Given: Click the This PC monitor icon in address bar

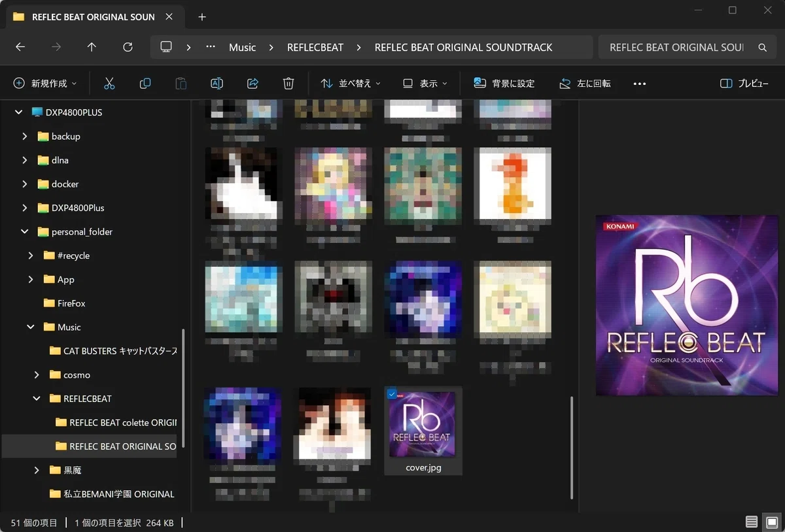Looking at the screenshot, I should click(166, 47).
